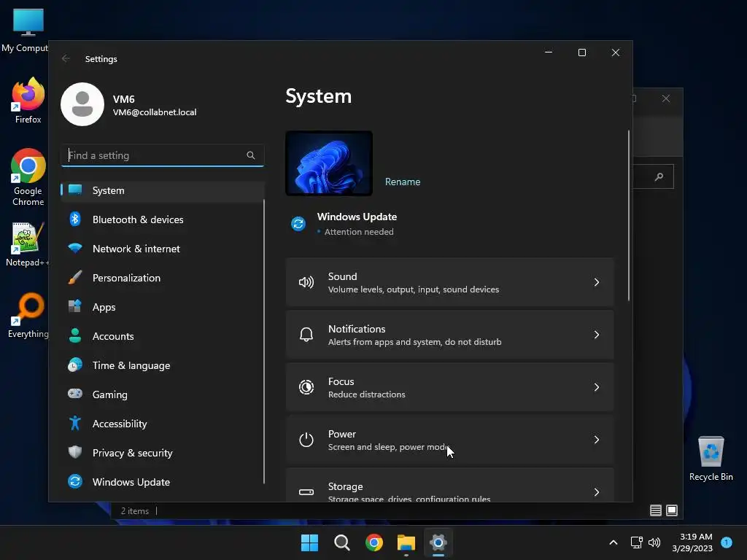Expand the Power row chevron

[597, 440]
